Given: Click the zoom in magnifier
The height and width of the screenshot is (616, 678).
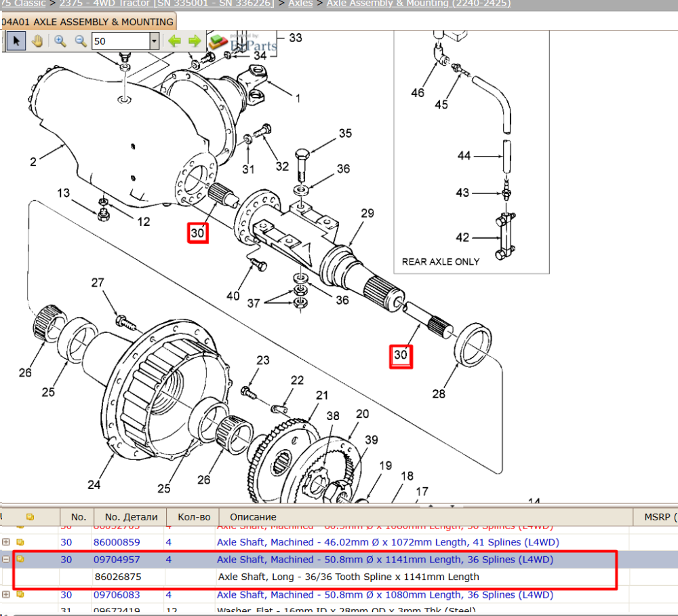Looking at the screenshot, I should coord(60,41).
